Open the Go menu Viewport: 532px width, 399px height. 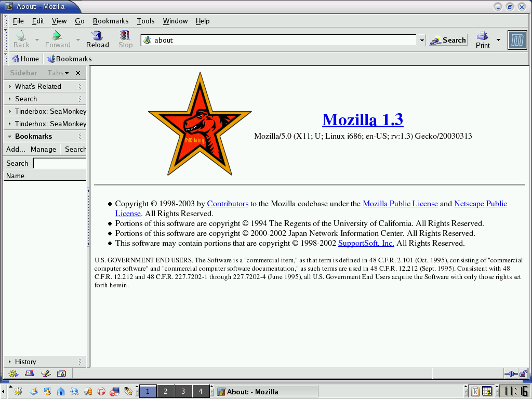tap(79, 21)
